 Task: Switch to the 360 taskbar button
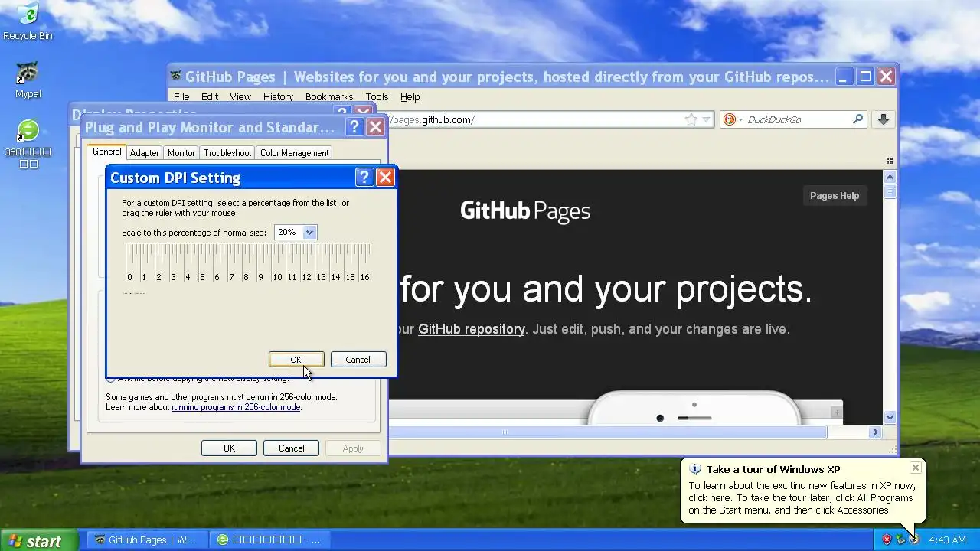(x=269, y=540)
